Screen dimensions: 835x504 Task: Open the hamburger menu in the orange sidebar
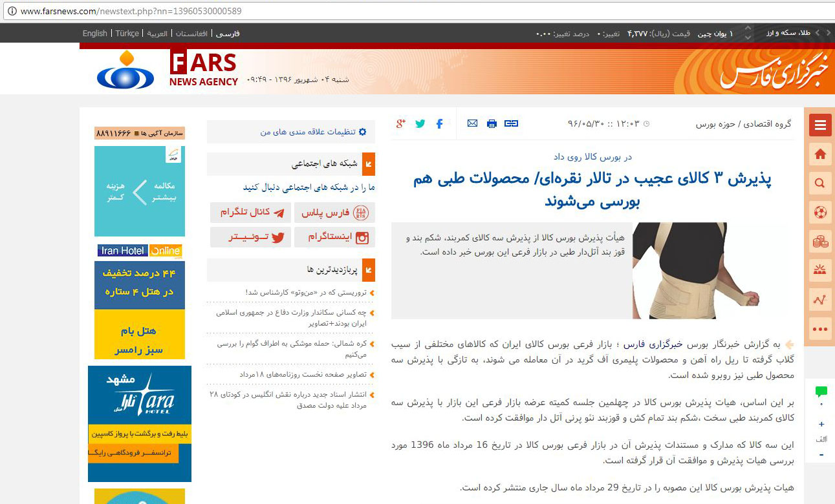pyautogui.click(x=820, y=125)
